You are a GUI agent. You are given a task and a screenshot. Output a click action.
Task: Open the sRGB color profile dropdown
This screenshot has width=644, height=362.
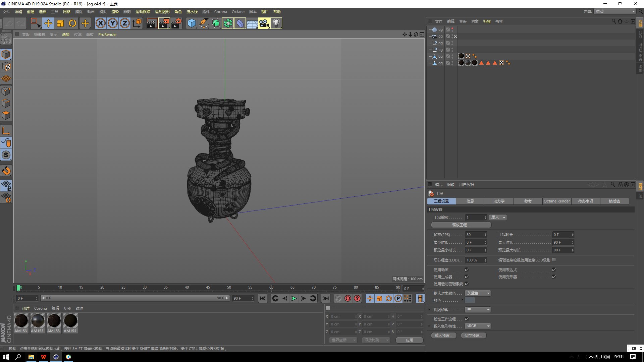pyautogui.click(x=478, y=326)
